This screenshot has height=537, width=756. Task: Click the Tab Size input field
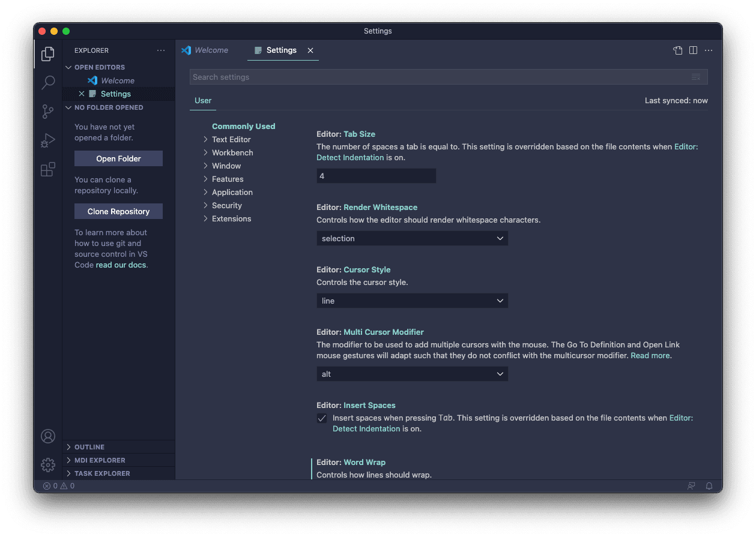pos(376,176)
